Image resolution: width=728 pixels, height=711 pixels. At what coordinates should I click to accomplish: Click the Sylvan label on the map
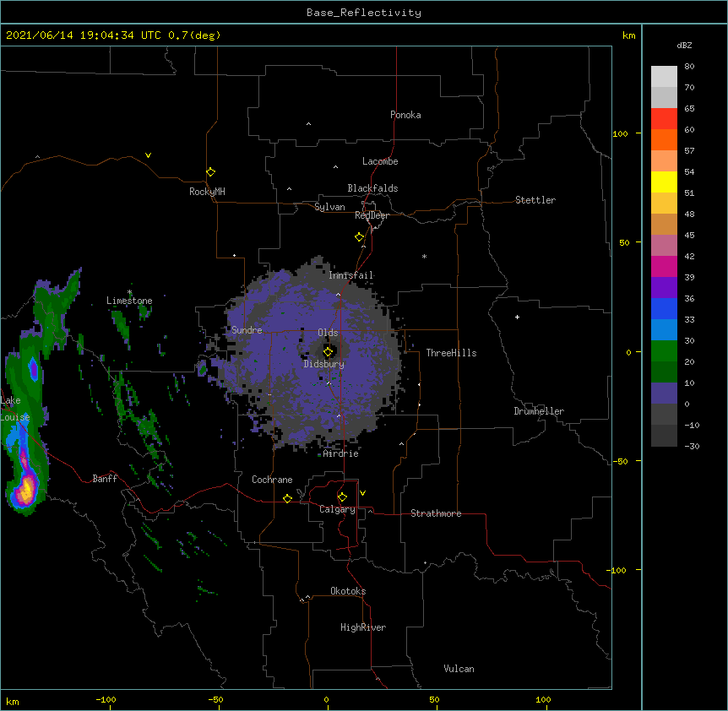[x=329, y=207]
